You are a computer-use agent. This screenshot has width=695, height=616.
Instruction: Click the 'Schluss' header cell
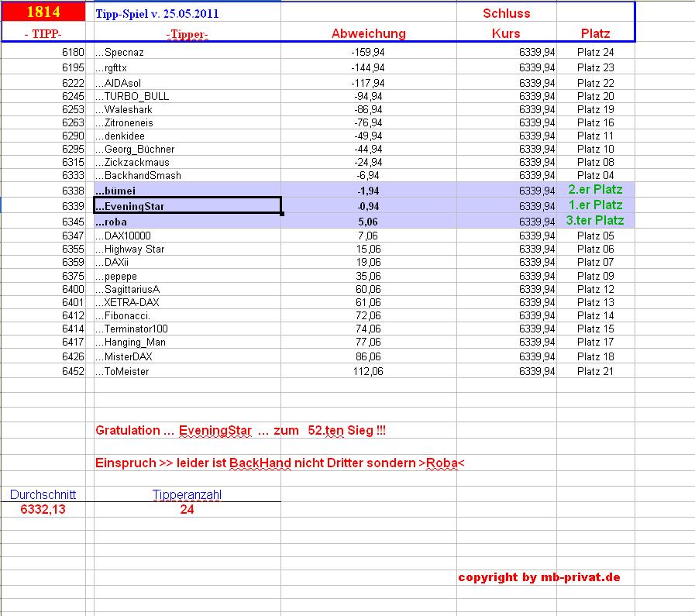point(506,13)
